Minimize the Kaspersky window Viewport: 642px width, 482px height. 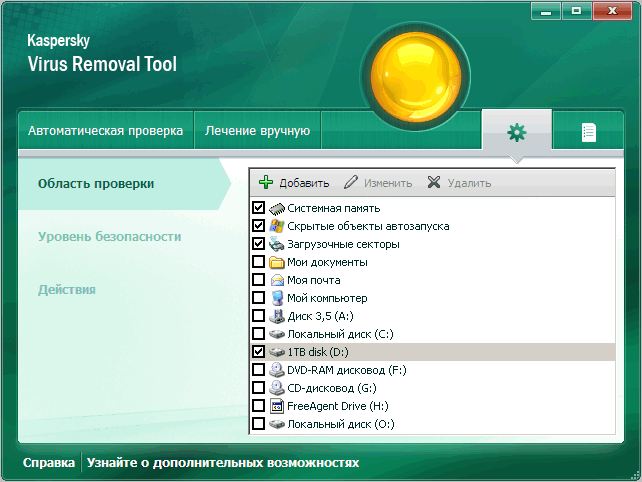point(546,11)
